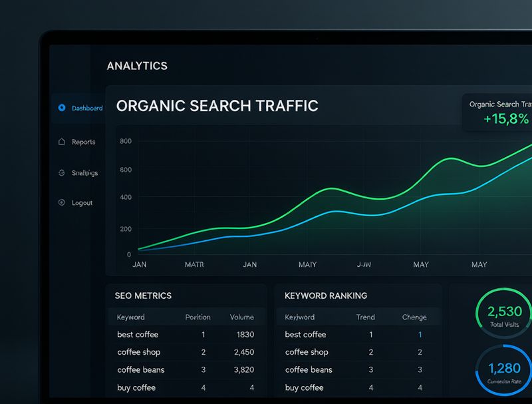Click the Volume column header

[242, 317]
